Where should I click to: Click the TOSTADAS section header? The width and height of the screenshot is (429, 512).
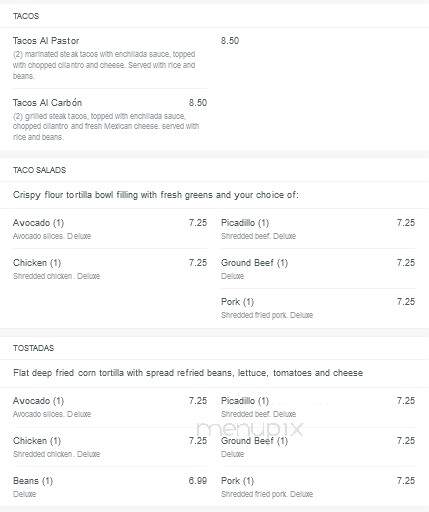tap(33, 348)
